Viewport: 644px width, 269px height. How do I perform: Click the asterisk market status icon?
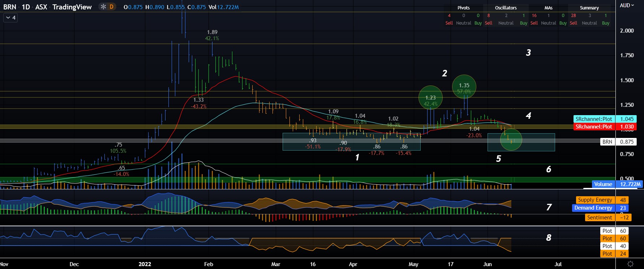pos(103,7)
